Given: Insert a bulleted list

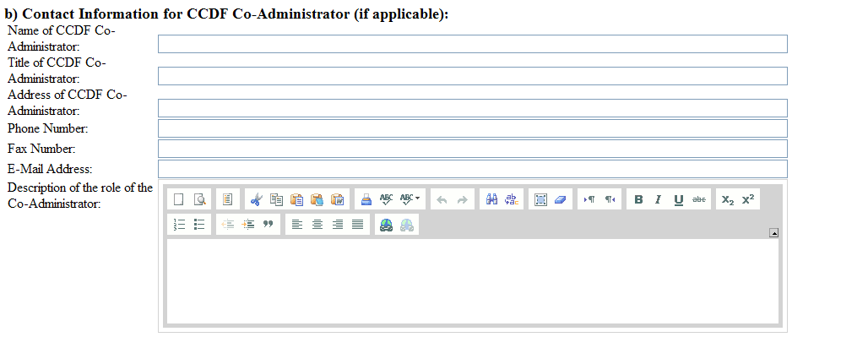Looking at the screenshot, I should 199,224.
